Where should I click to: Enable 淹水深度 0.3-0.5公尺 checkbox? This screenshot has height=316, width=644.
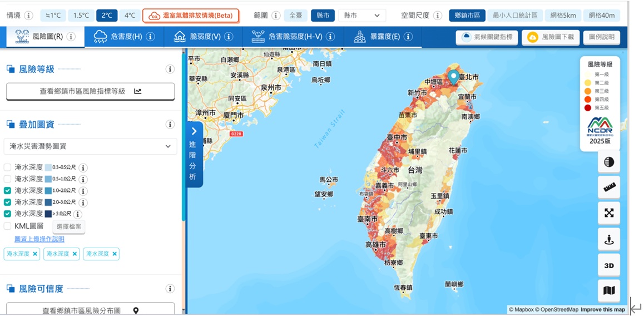7,167
